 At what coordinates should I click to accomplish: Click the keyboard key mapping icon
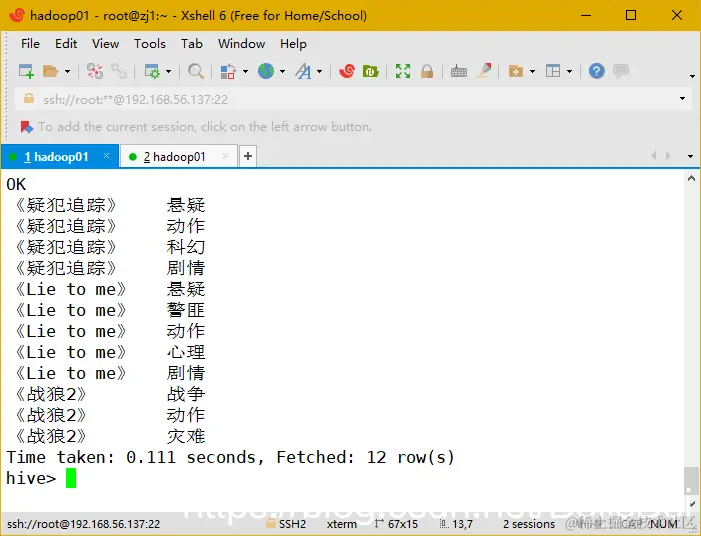(x=459, y=71)
